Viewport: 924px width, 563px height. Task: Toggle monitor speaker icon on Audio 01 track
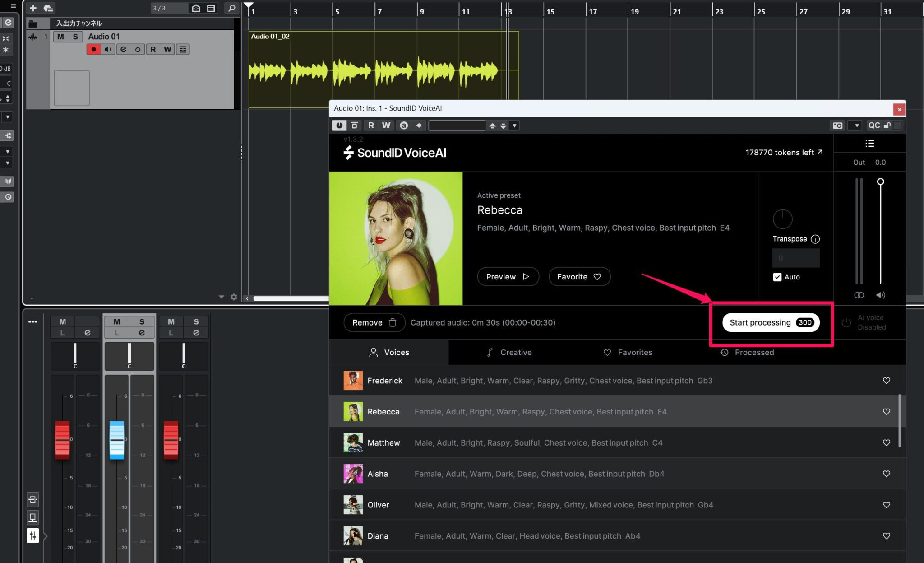108,49
